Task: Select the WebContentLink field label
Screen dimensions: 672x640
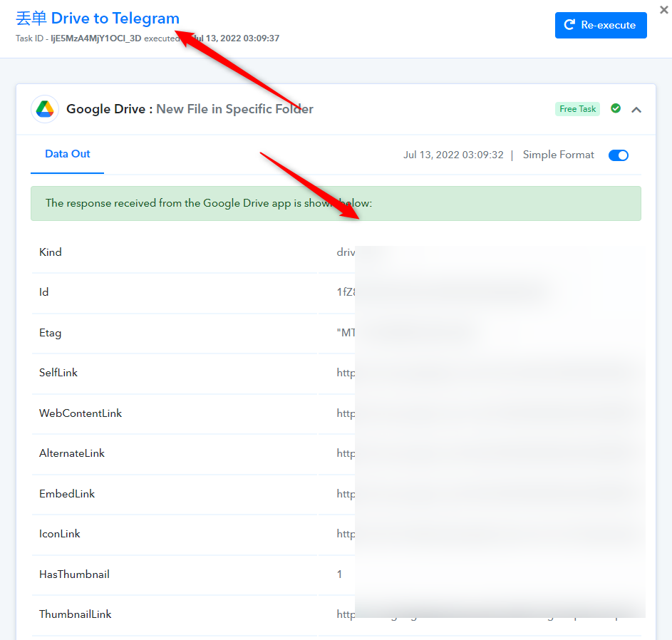Action: [81, 413]
